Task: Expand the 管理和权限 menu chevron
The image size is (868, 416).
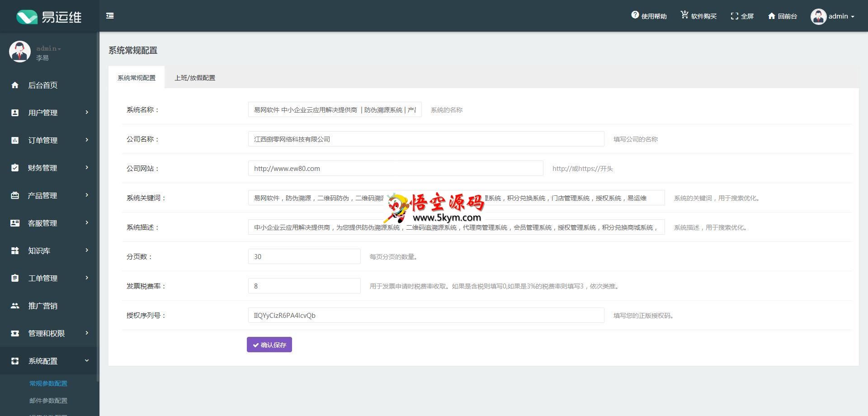Action: point(87,333)
